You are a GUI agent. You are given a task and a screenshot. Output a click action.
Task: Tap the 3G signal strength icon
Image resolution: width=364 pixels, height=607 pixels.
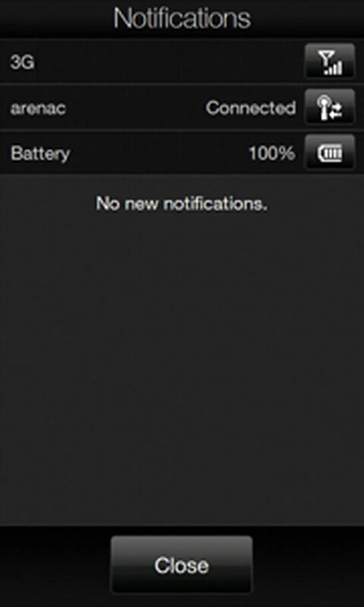(x=330, y=62)
